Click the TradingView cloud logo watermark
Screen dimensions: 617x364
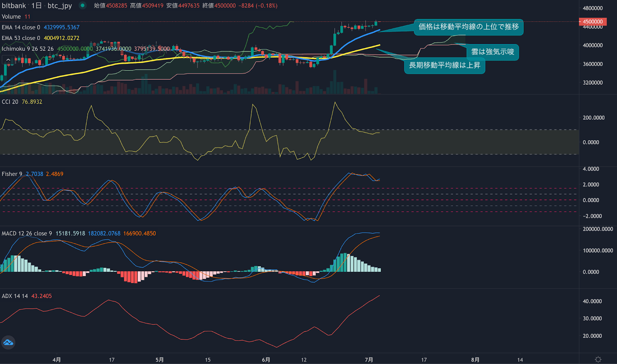click(8, 342)
